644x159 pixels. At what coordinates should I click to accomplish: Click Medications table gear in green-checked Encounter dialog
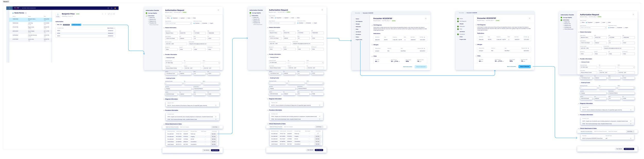(528, 37)
